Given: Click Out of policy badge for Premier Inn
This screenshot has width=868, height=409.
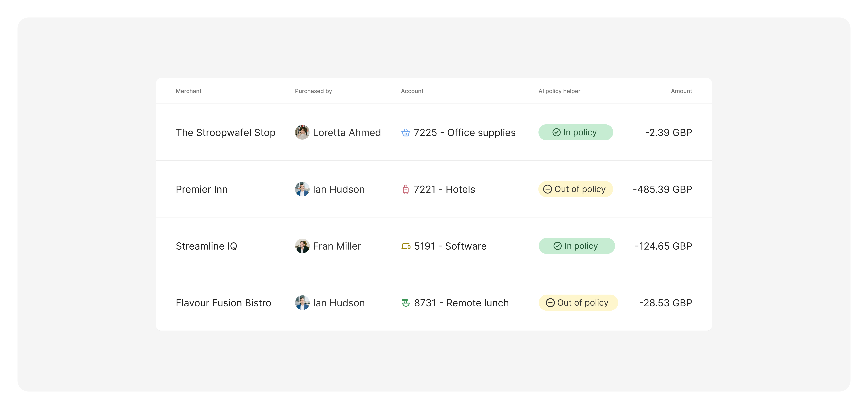Looking at the screenshot, I should coord(575,189).
